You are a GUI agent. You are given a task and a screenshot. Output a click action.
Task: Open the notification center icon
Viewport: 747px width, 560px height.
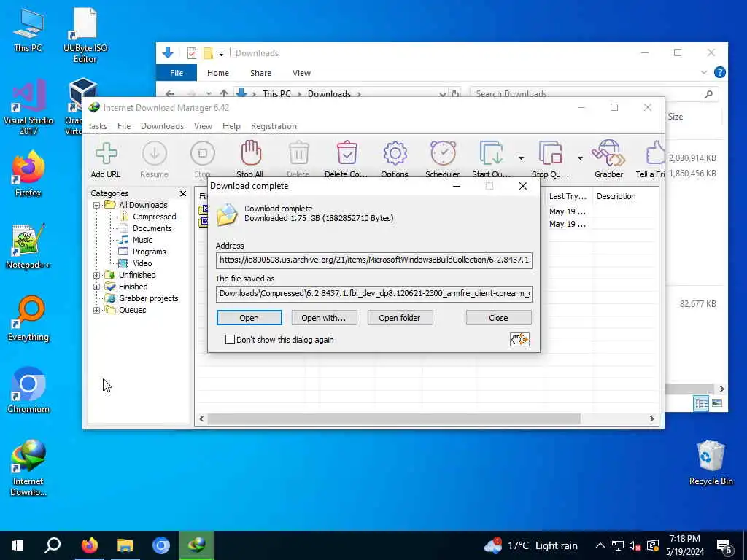click(724, 545)
